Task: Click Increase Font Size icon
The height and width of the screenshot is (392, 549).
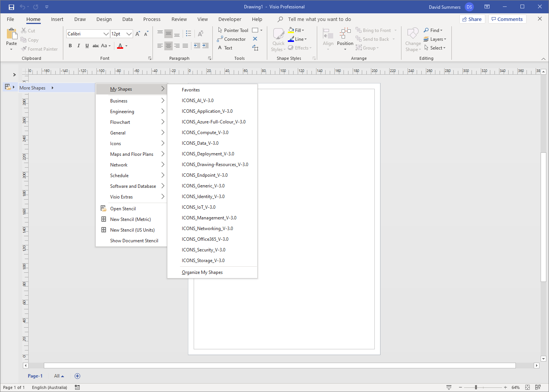Action: click(x=138, y=34)
